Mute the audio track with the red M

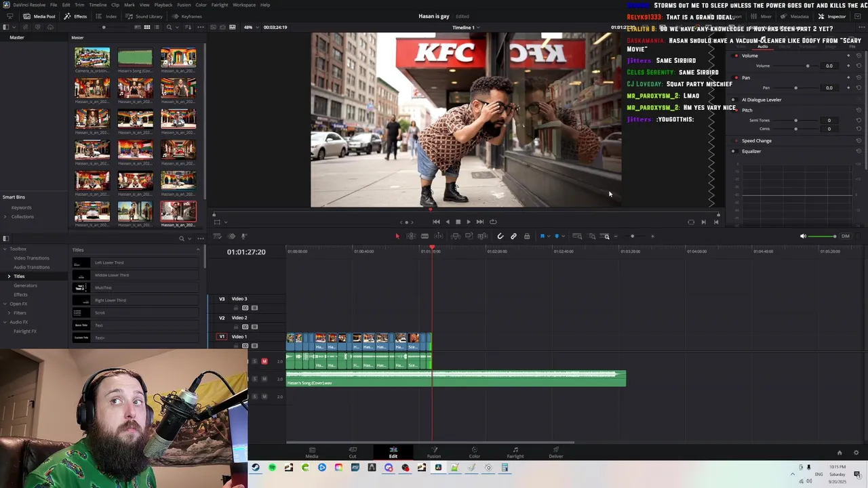coord(264,361)
